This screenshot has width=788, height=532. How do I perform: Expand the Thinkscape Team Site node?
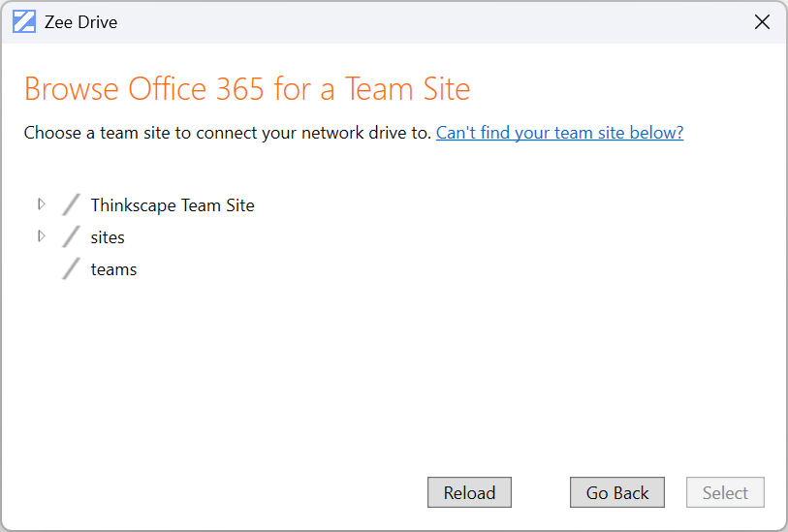[41, 204]
